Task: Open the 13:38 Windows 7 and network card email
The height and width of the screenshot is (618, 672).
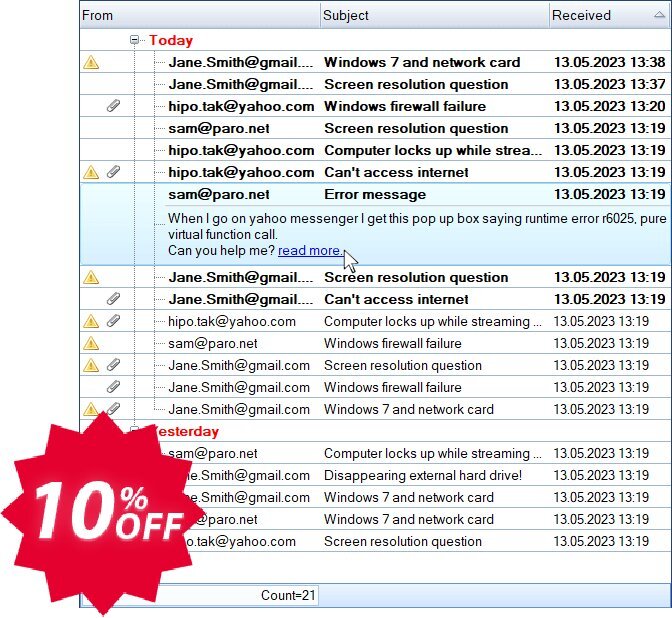Action: (x=422, y=63)
